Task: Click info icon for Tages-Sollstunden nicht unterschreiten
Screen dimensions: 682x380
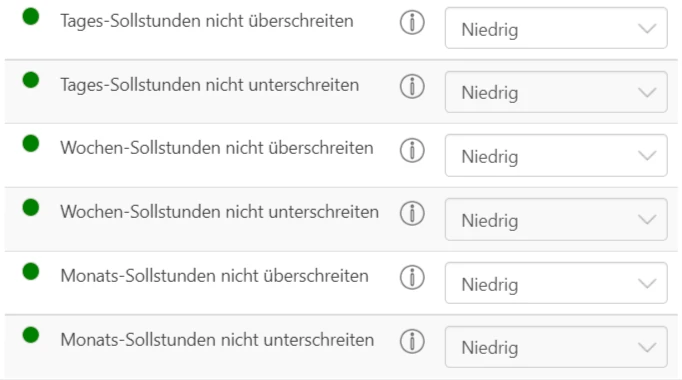Action: tap(412, 87)
